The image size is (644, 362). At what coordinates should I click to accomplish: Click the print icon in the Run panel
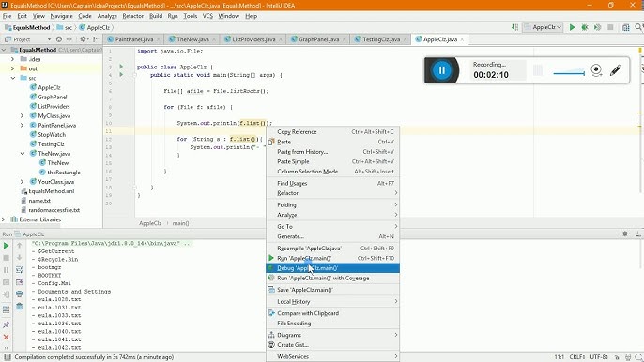click(20, 294)
